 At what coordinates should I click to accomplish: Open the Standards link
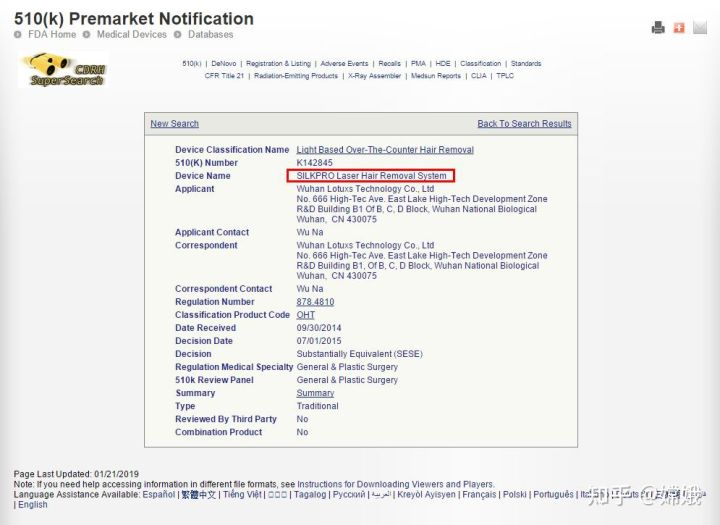526,63
